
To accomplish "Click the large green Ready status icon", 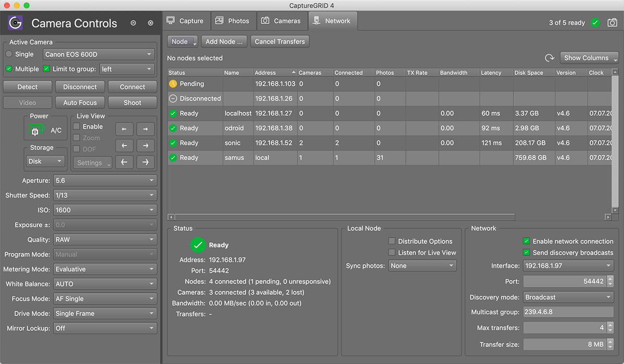I will click(x=198, y=245).
